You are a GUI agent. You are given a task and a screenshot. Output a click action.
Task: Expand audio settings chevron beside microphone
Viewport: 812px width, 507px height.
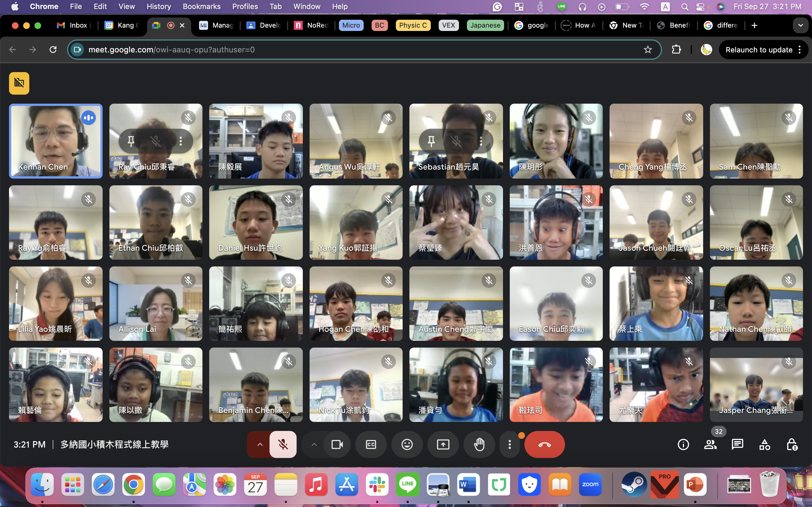tap(260, 445)
